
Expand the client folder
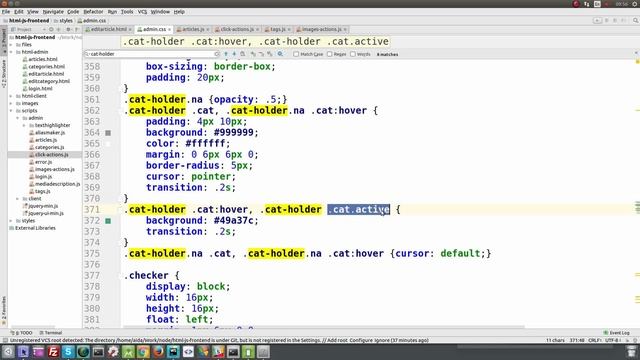(18, 199)
